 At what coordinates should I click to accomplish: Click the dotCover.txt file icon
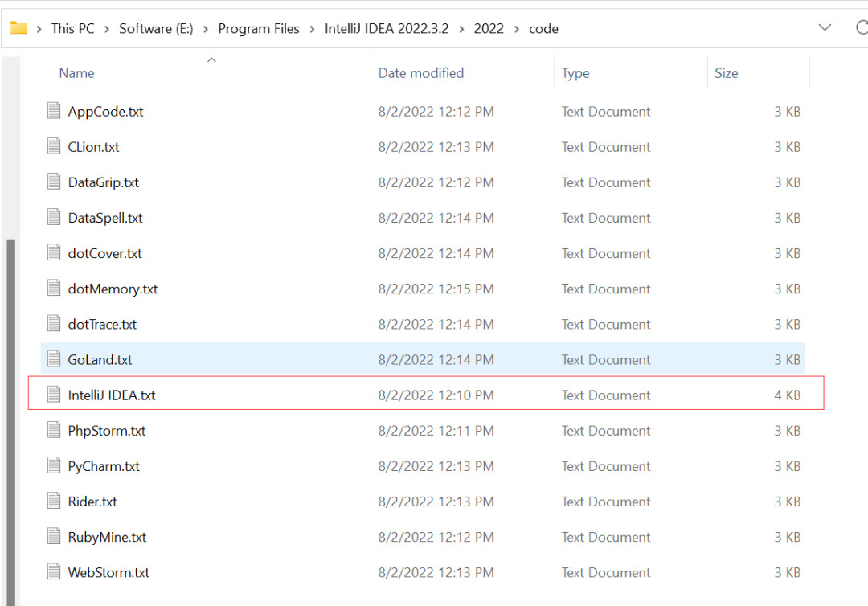click(54, 252)
